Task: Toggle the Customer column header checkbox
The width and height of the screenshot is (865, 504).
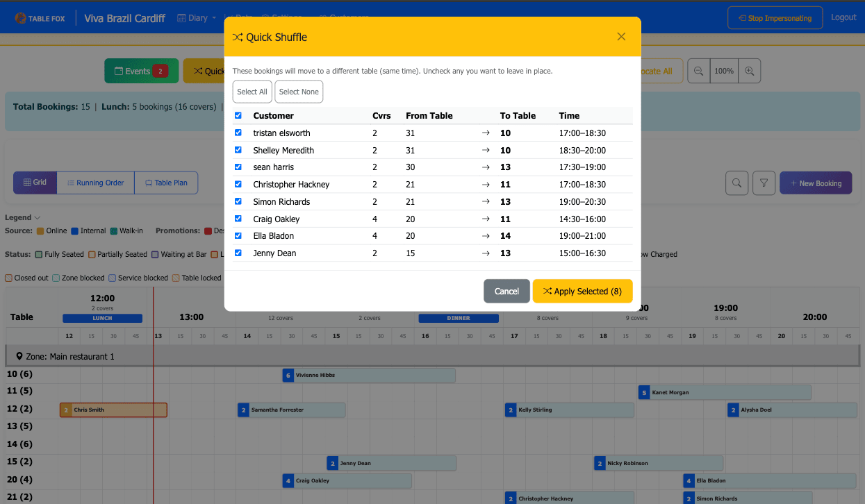Action: click(x=238, y=115)
